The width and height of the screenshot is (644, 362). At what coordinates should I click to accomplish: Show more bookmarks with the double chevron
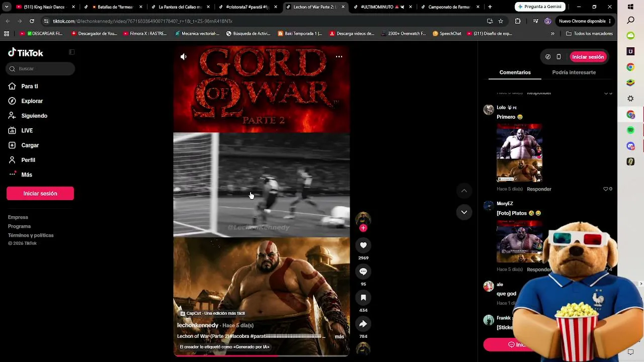click(x=552, y=34)
